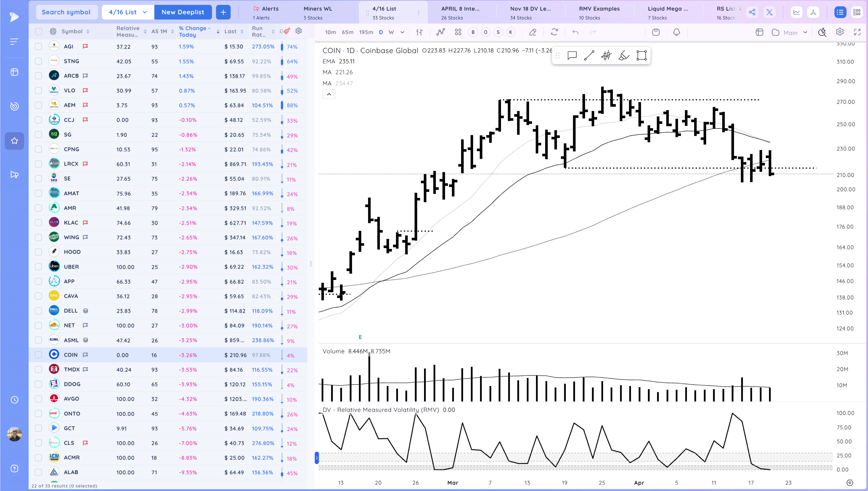Open the help question mark icon
Screen dimensions: 868x491
tap(14, 468)
